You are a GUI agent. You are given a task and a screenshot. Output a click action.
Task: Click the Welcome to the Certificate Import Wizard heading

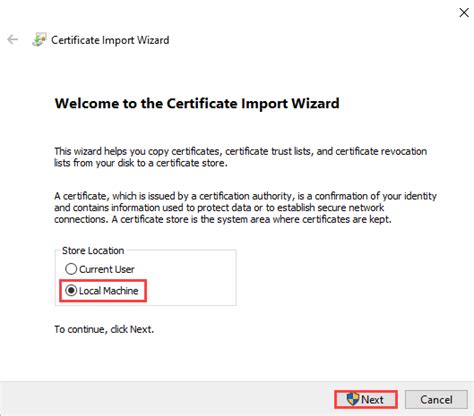pyautogui.click(x=197, y=103)
